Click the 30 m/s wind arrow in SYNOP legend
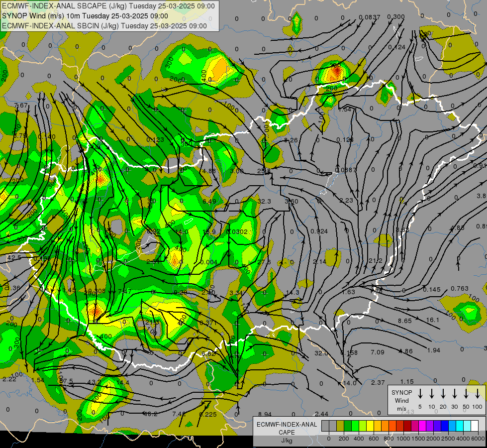Image resolution: width=487 pixels, height=448 pixels. (x=454, y=394)
